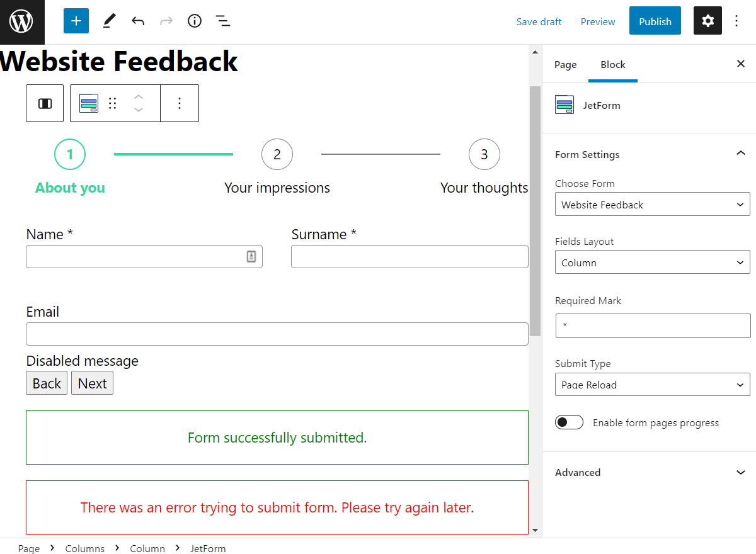Expand the Advanced section
Screen dimensions: 756x554
pos(649,472)
